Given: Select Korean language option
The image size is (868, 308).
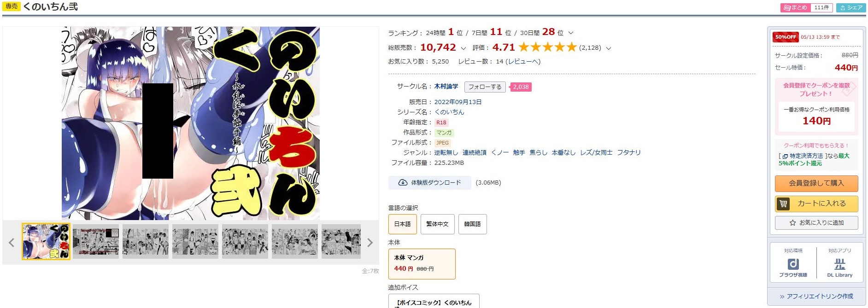Looking at the screenshot, I should [x=472, y=224].
